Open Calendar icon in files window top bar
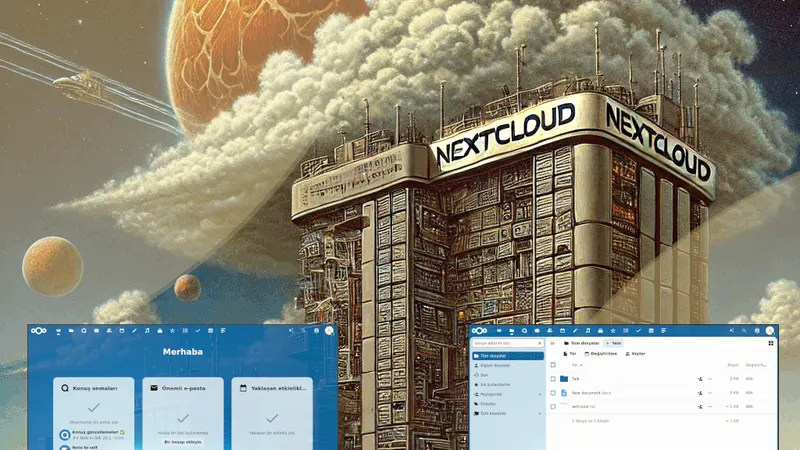This screenshot has width=800, height=450. [562, 331]
